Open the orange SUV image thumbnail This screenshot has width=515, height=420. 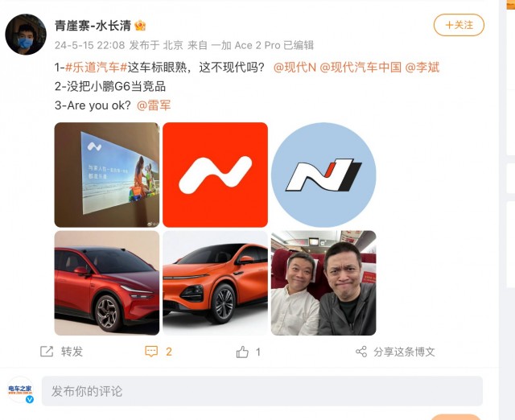tap(215, 282)
